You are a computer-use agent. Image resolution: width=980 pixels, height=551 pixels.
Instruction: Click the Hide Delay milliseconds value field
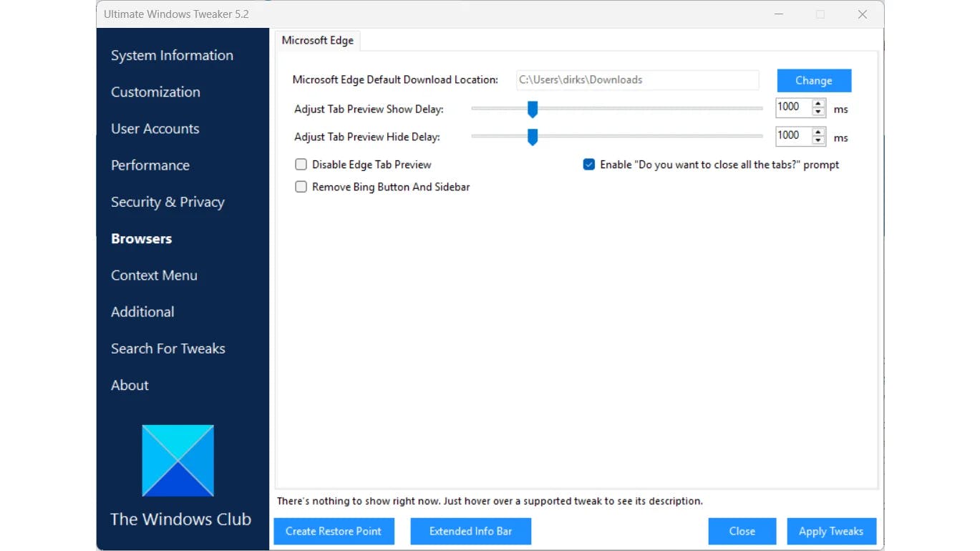pos(794,135)
